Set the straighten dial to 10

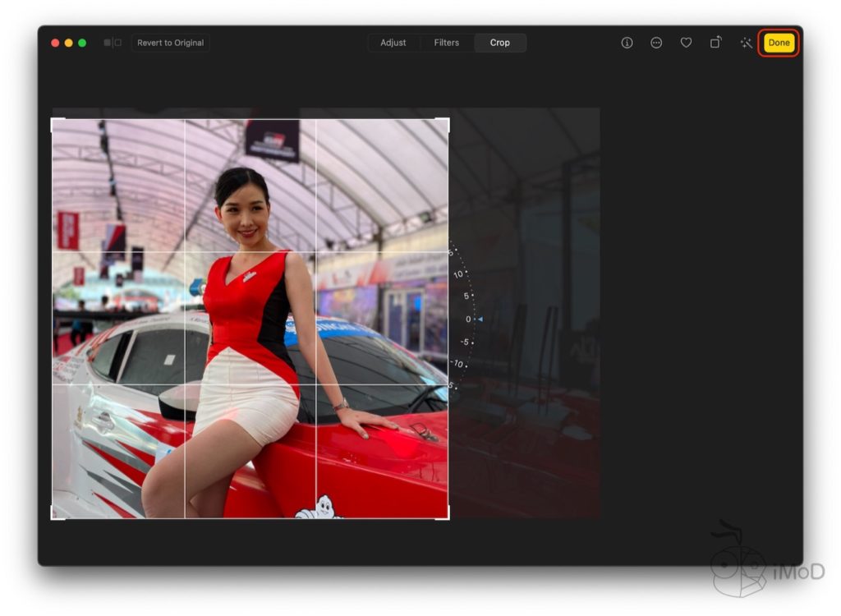click(x=458, y=274)
